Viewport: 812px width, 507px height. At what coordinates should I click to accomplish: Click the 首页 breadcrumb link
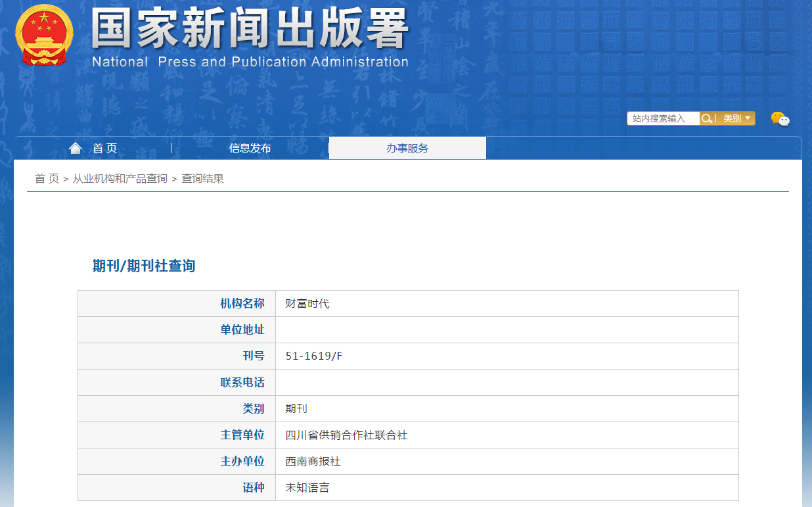pyautogui.click(x=47, y=179)
